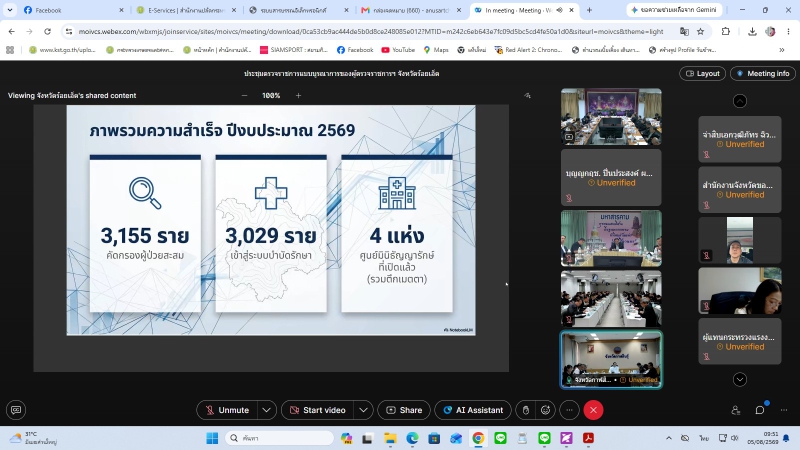Open closed captions button in Webex
The image size is (800, 450).
(16, 410)
